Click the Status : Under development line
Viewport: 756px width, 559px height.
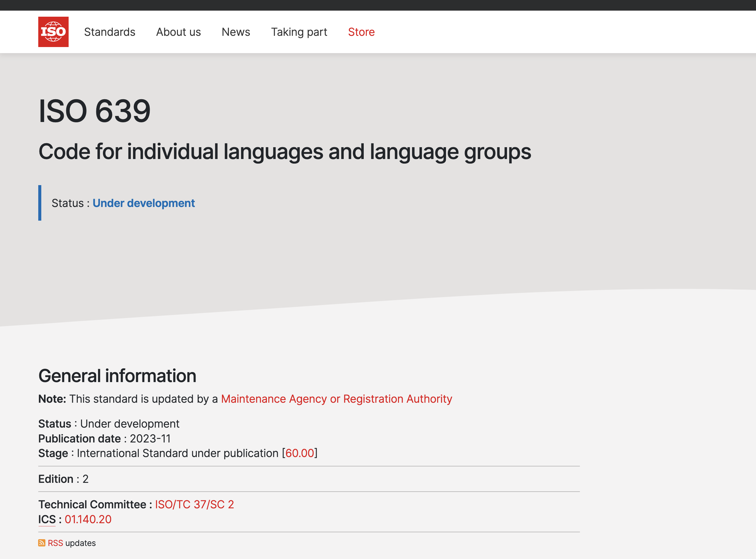point(109,424)
